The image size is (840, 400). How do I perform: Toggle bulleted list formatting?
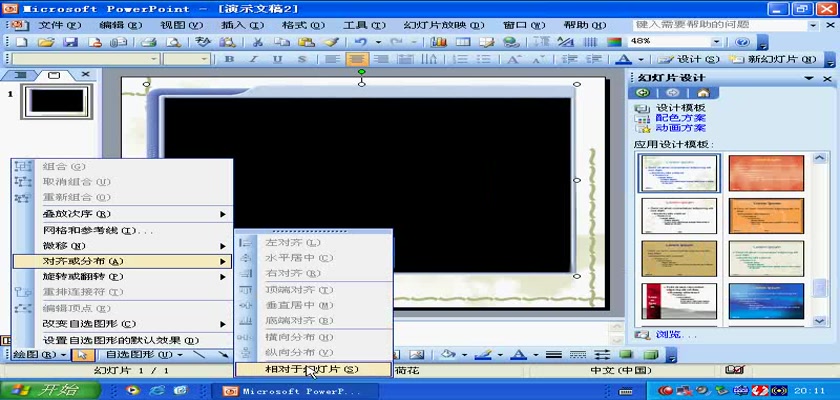click(483, 59)
